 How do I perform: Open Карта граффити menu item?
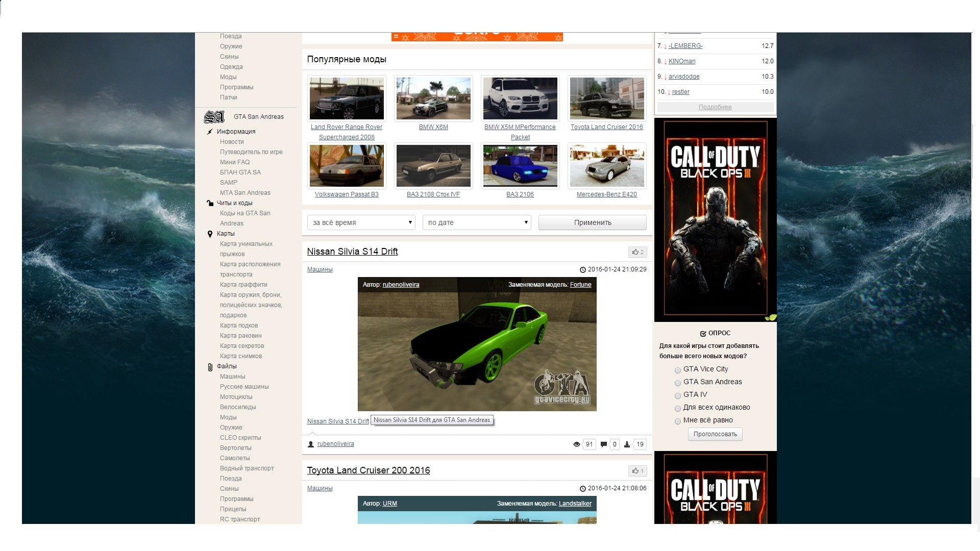point(243,285)
